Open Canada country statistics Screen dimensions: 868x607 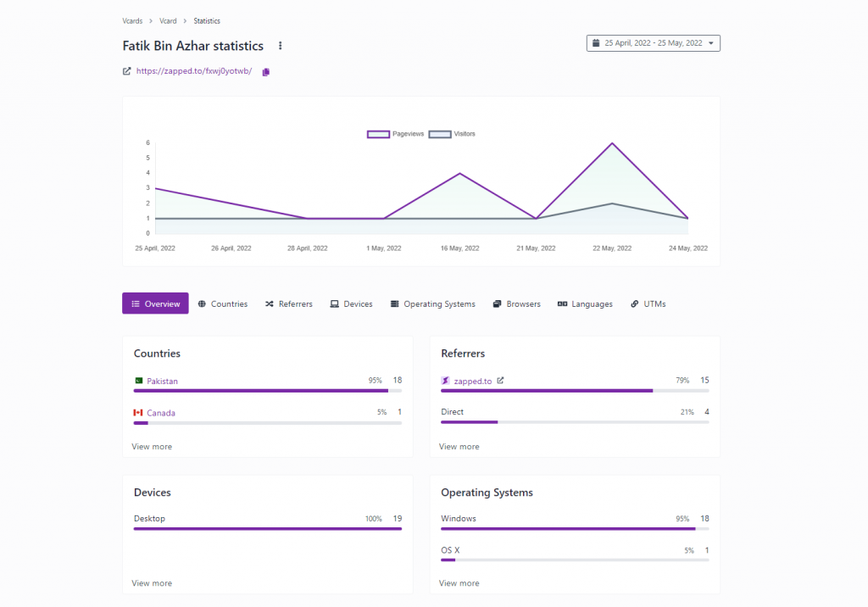point(160,413)
